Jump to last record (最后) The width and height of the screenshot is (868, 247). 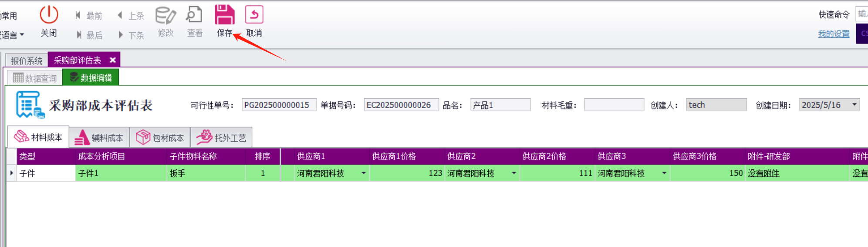pos(89,35)
